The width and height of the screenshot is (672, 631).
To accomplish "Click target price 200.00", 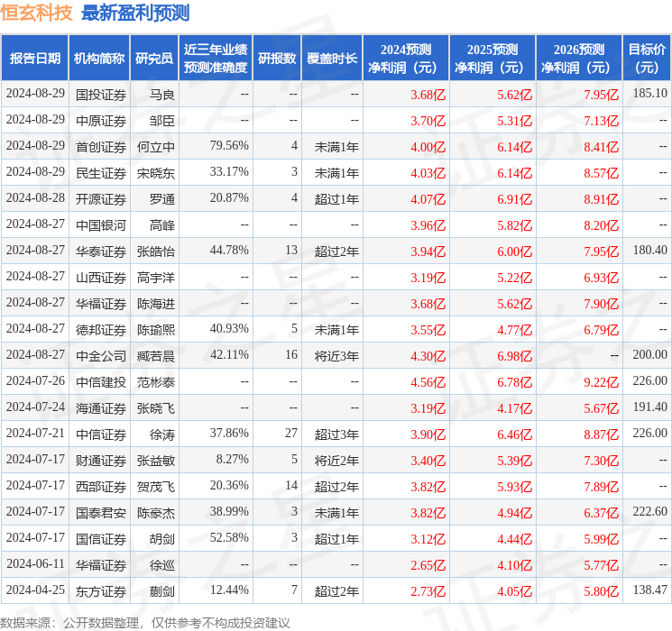I will (650, 354).
